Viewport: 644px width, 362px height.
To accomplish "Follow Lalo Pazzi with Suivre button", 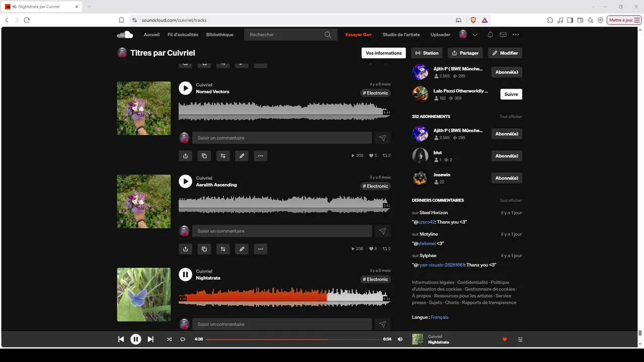I will [x=511, y=94].
